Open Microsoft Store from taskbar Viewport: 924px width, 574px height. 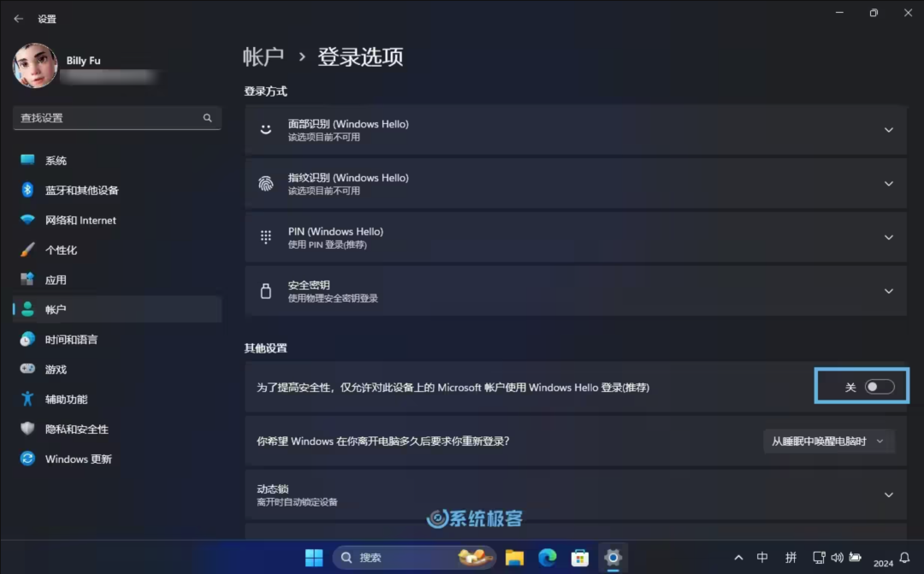(x=580, y=558)
